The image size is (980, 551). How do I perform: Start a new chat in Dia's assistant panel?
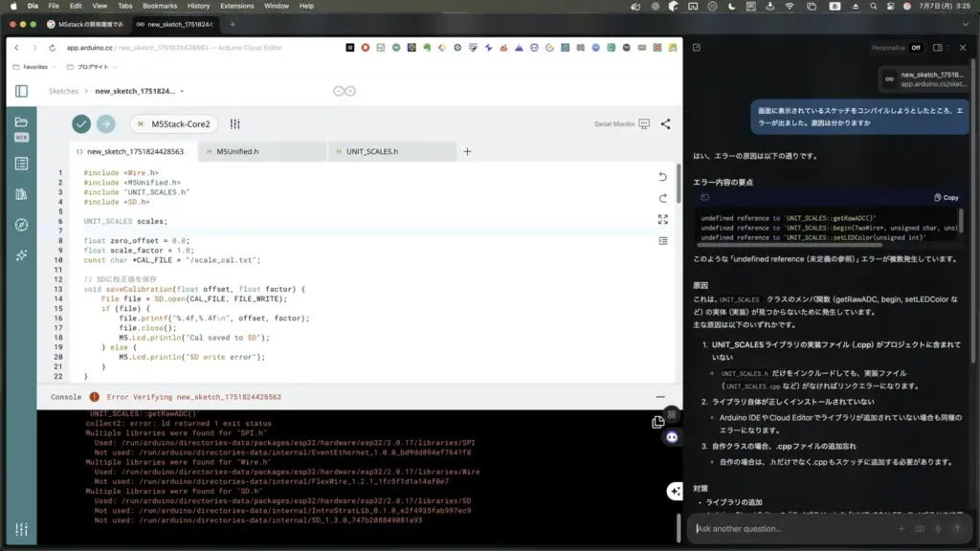(697, 48)
